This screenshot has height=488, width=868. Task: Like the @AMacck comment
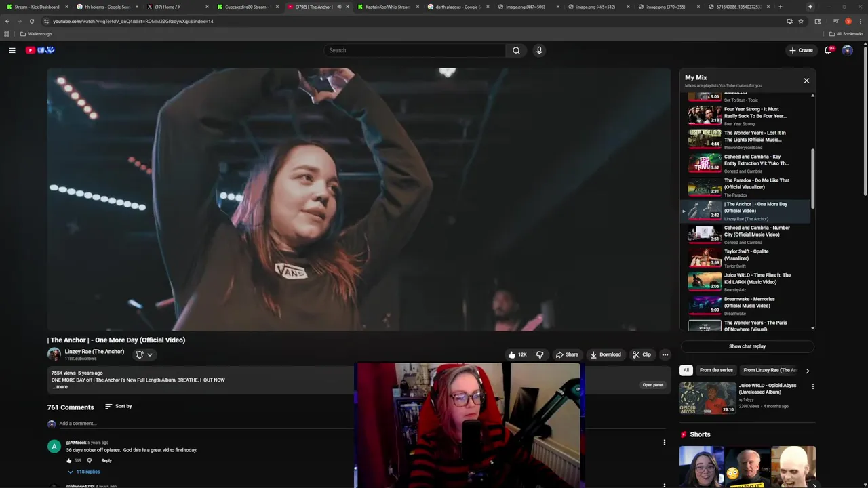68,460
